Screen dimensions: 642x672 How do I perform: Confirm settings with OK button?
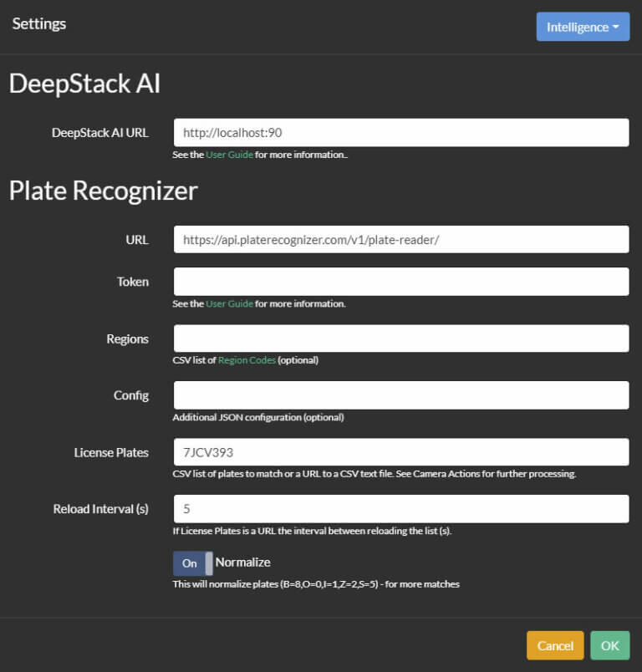coord(610,645)
